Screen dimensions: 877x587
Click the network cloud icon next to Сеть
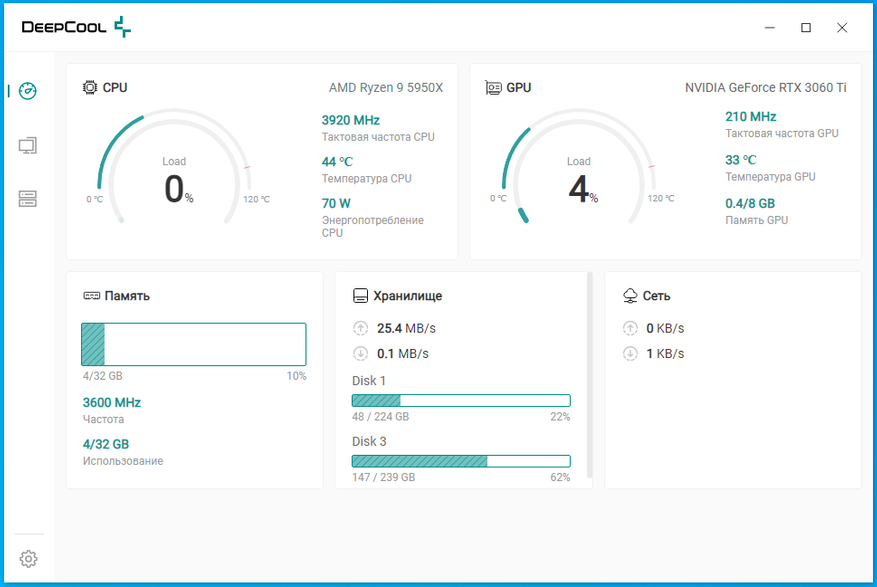click(x=630, y=296)
